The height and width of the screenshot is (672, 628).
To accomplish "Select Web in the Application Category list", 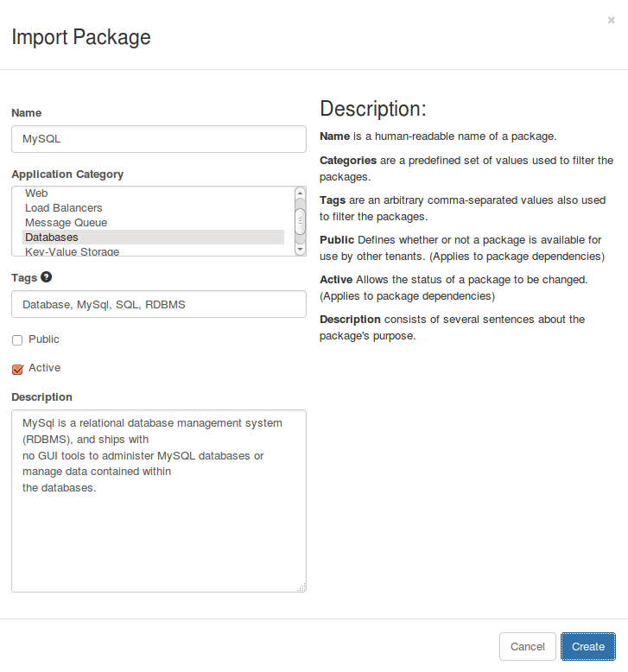I will [x=36, y=193].
